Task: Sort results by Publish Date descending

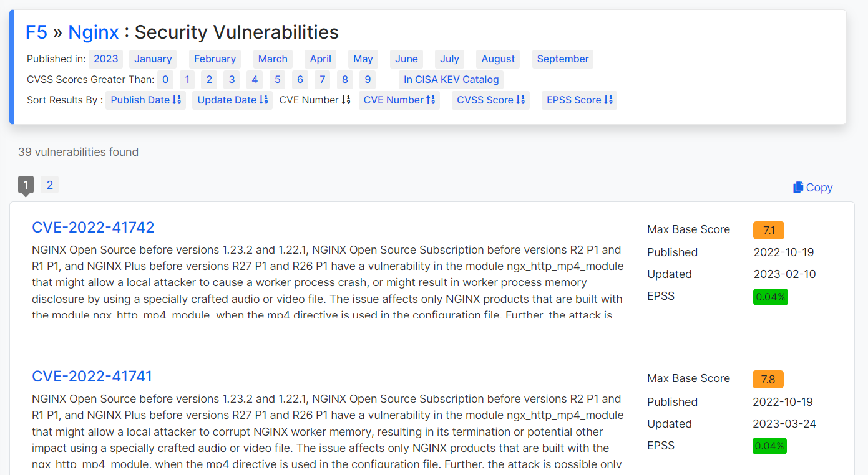Action: (x=146, y=100)
